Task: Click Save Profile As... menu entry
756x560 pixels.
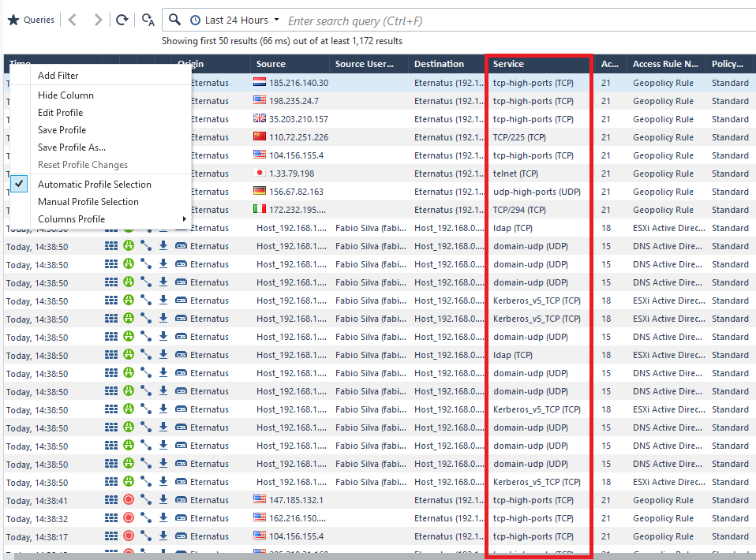Action: [x=72, y=147]
